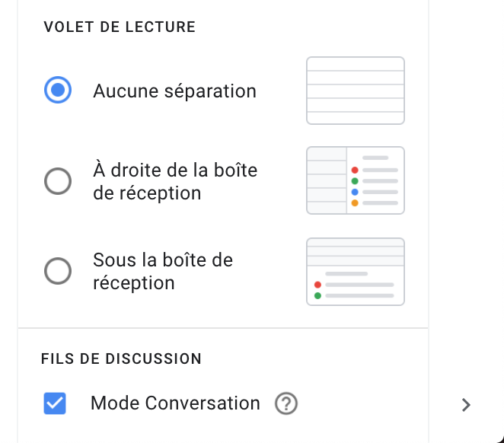Click the orange dot in right-split preview

[x=355, y=203]
